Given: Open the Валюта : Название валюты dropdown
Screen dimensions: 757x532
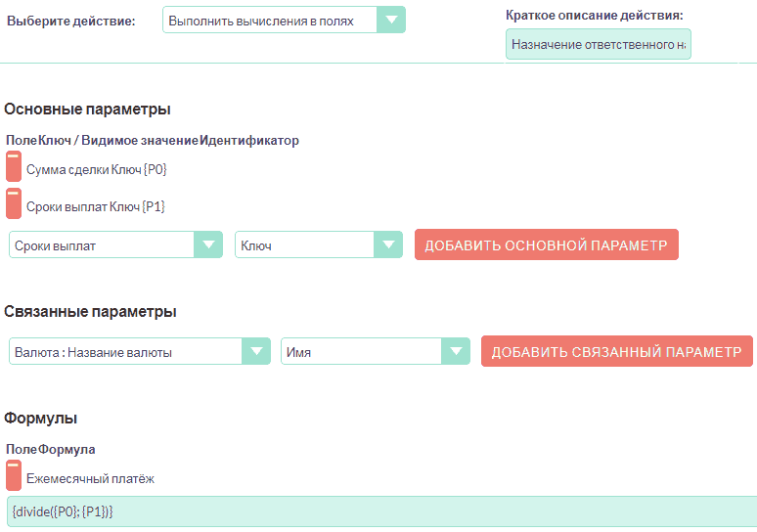Looking at the screenshot, I should (140, 351).
